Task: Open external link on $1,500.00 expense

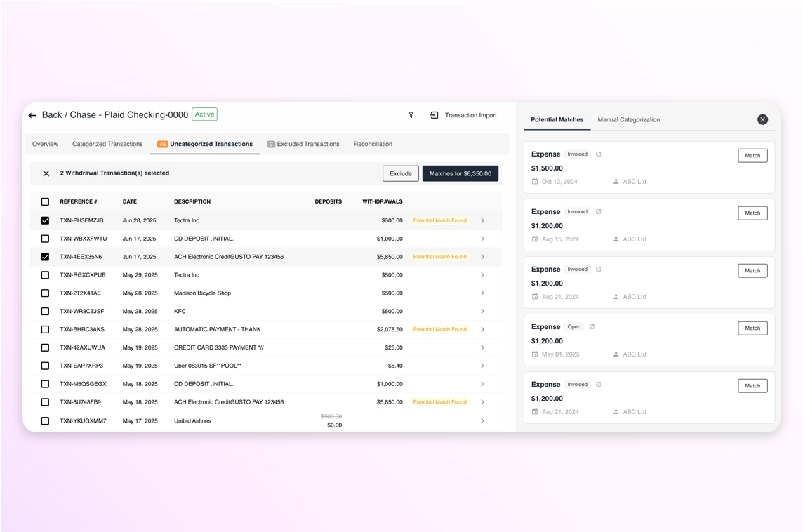Action: [598, 154]
